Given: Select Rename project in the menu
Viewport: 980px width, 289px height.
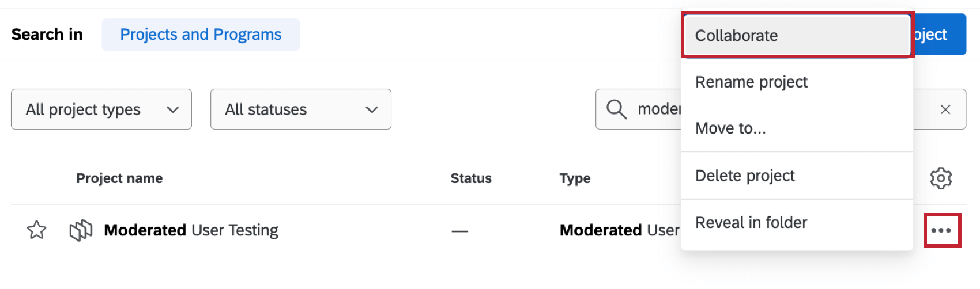Looking at the screenshot, I should (x=751, y=82).
